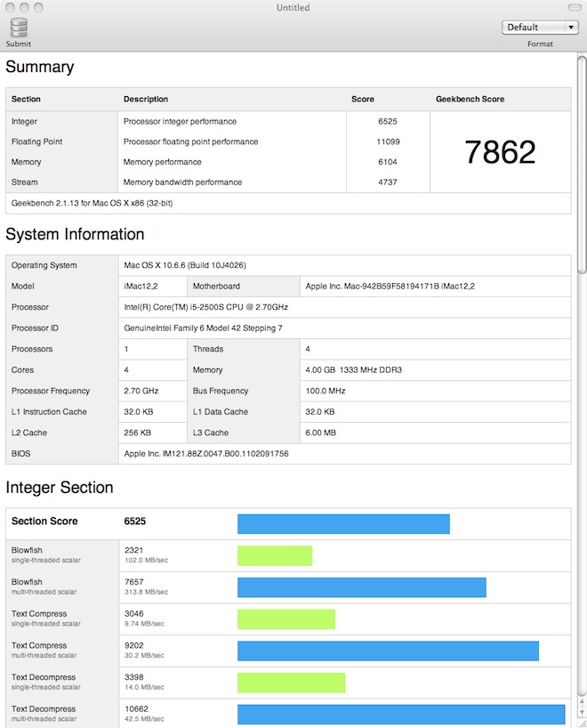Click the Summary heading
Screen dimensions: 587x728
point(40,67)
